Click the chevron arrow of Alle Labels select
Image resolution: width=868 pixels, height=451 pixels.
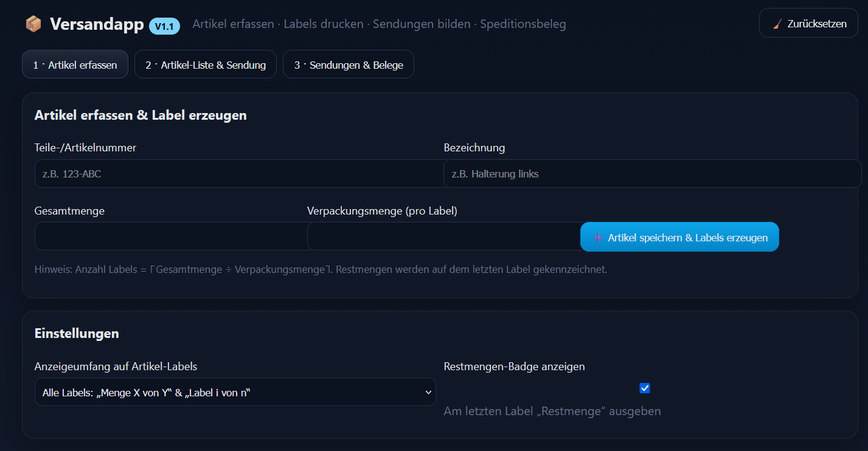coord(428,392)
